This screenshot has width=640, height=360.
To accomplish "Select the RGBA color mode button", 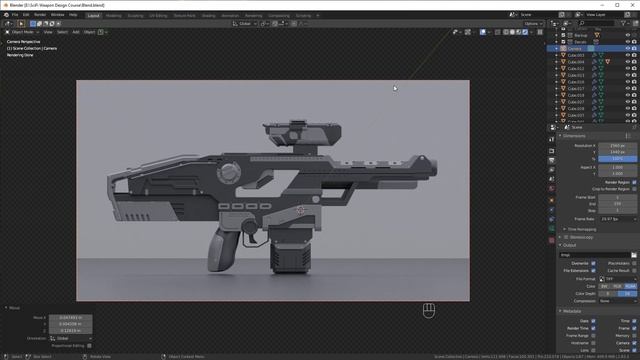I will tap(630, 287).
